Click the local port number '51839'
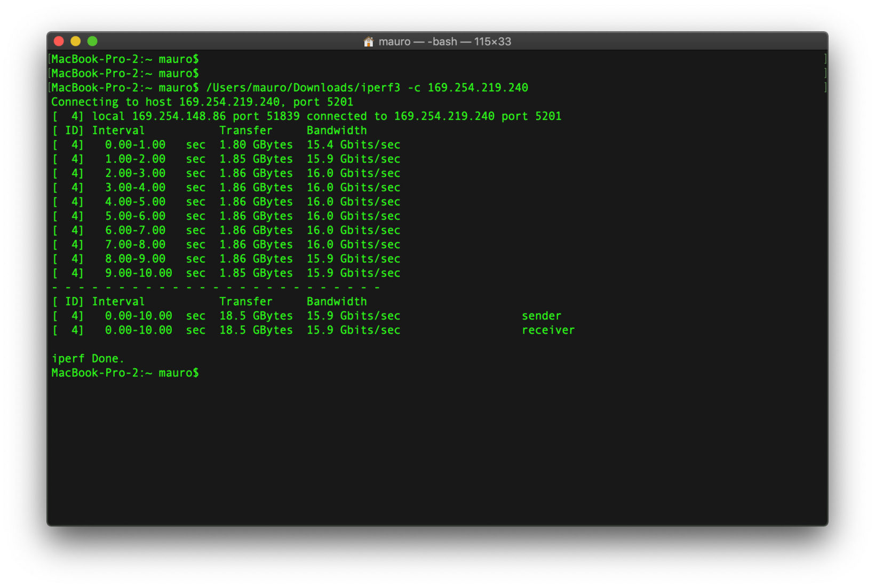Viewport: 875px width, 588px height. point(283,116)
